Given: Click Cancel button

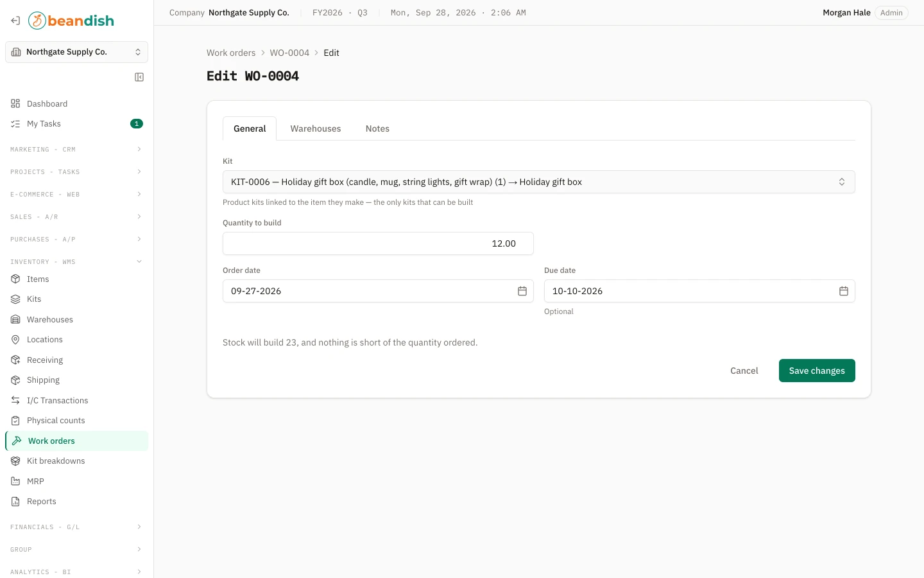Looking at the screenshot, I should [x=744, y=371].
